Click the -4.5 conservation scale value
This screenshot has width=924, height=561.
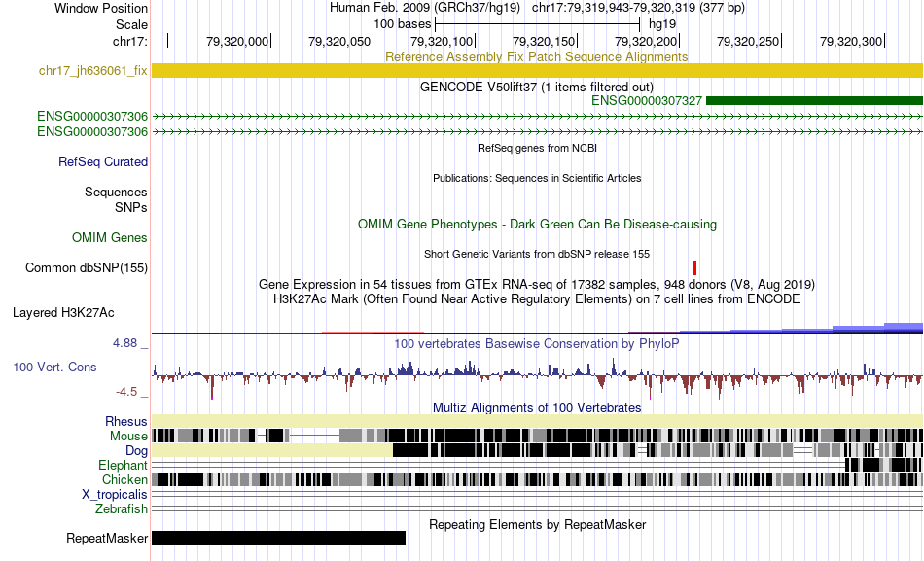click(126, 392)
